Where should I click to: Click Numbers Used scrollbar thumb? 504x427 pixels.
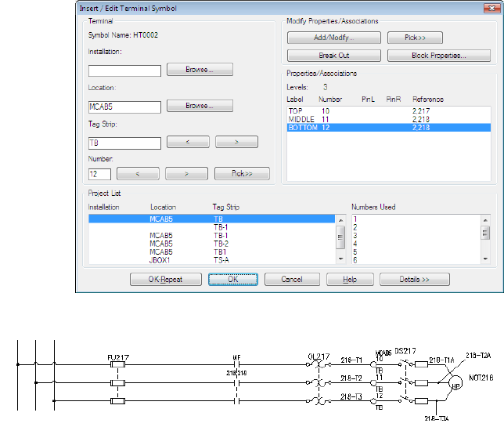[x=485, y=233]
